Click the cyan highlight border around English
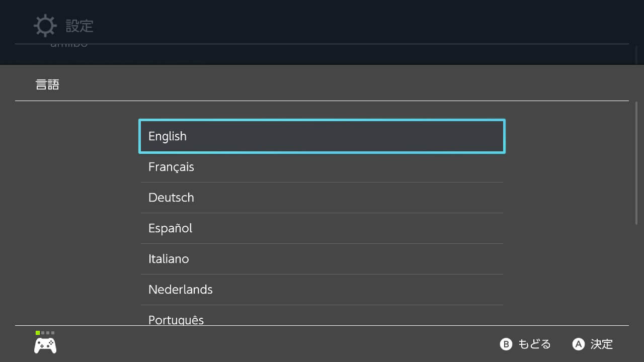Screen dimensions: 644x362 tap(322, 120)
